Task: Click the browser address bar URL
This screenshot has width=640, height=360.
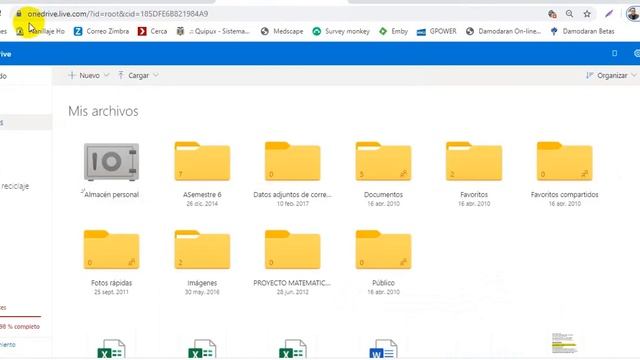Action: [118, 14]
